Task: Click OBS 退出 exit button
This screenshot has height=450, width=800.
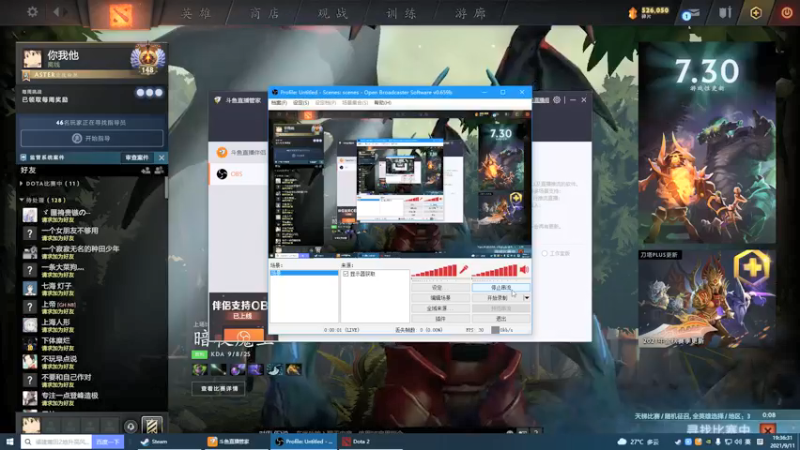Action: pyautogui.click(x=501, y=319)
